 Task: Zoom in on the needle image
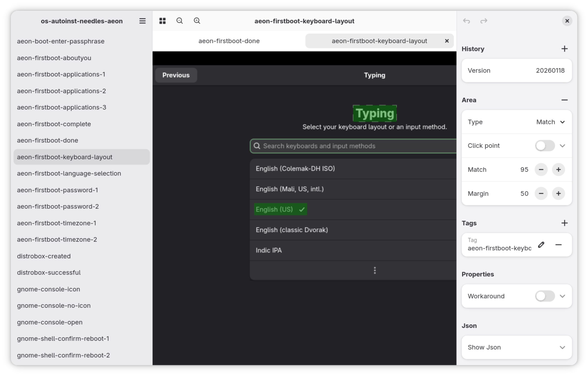pos(197,21)
